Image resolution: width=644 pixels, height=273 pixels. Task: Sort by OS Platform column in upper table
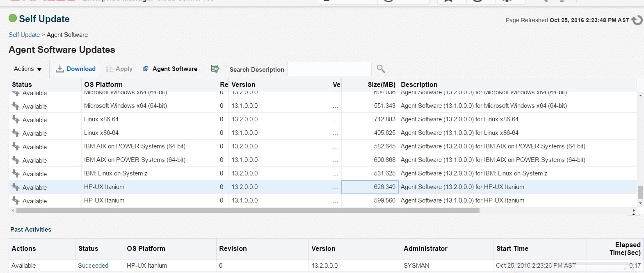149,84
